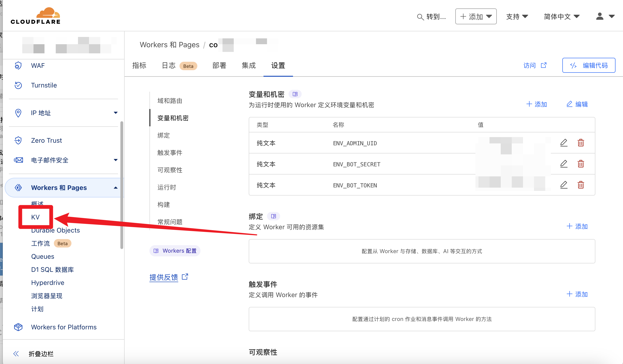623x364 pixels.
Task: Open the Workers 配置 docs link
Action: (x=175, y=251)
